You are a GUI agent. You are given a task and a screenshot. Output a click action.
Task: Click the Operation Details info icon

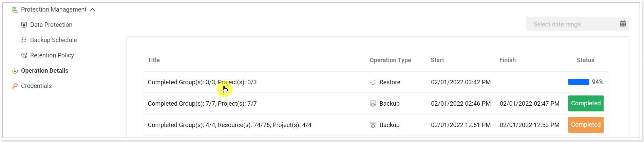coord(15,71)
